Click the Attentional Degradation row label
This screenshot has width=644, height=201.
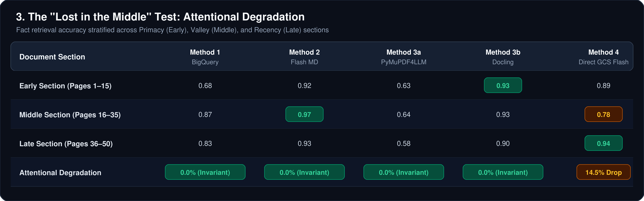[60, 173]
